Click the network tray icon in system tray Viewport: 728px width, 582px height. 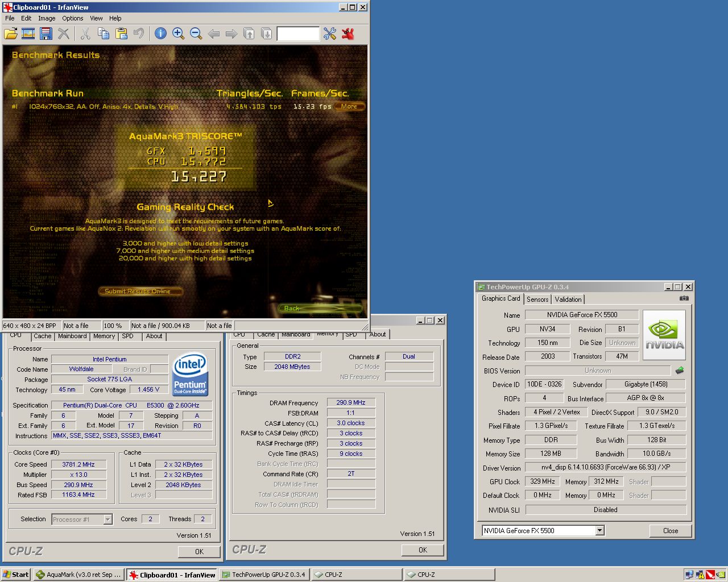click(x=689, y=575)
